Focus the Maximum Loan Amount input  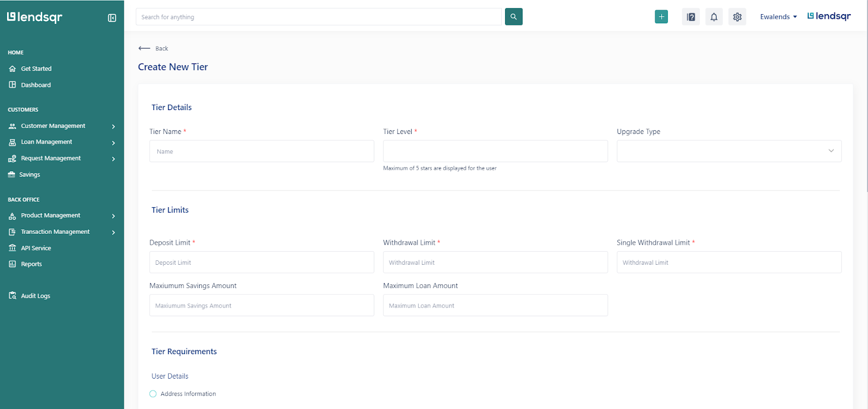click(x=495, y=305)
